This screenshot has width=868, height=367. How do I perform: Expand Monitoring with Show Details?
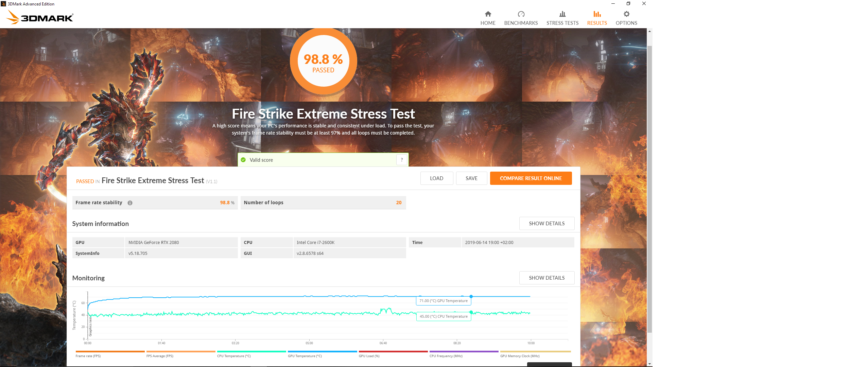[x=546, y=278]
